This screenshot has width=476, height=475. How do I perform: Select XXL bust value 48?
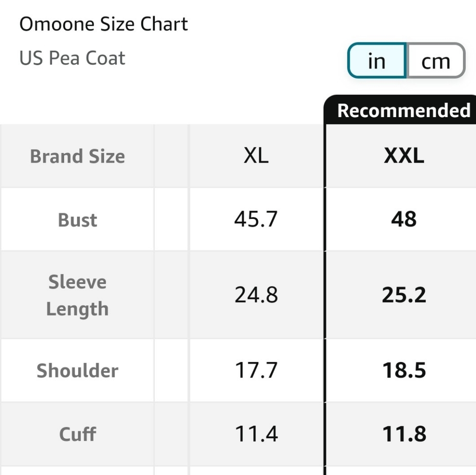404,219
